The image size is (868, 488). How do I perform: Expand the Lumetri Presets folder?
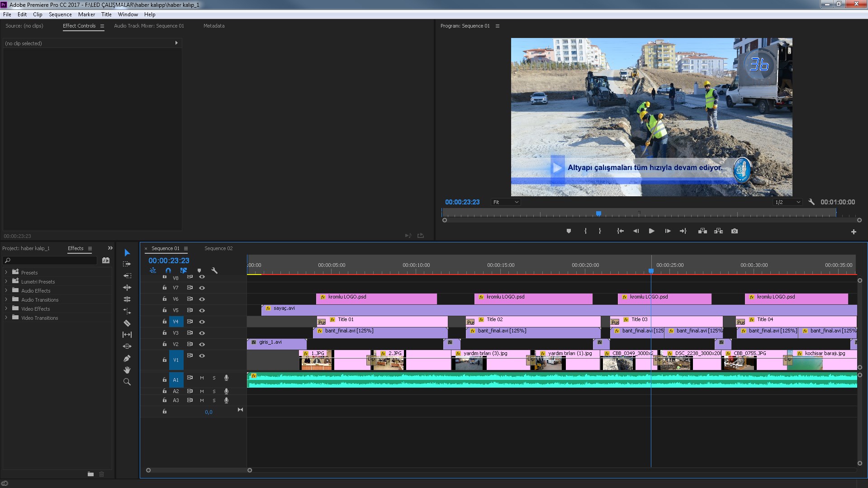coord(6,281)
